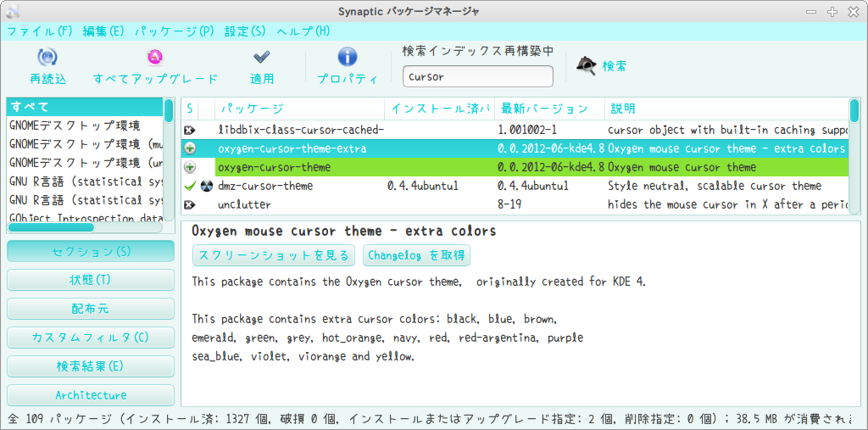Select GNOMEデスクトップ環境 first entry in list
Image resolution: width=868 pixels, height=430 pixels.
tap(86, 126)
